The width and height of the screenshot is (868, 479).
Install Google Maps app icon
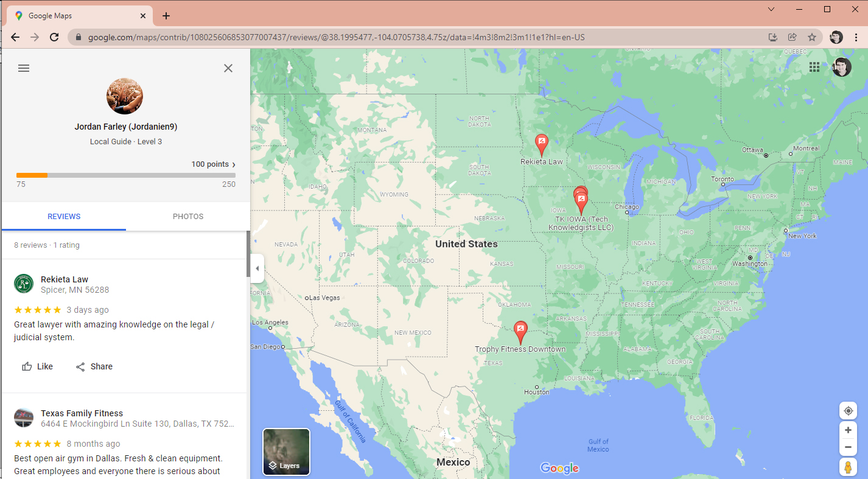(x=773, y=37)
